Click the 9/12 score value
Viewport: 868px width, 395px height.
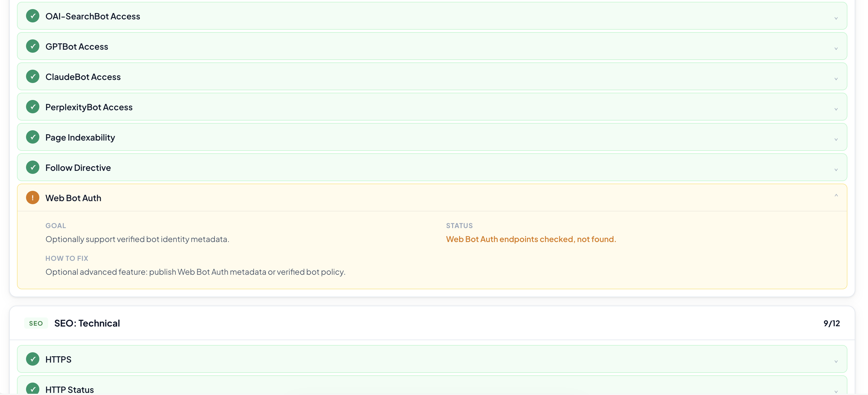pyautogui.click(x=832, y=323)
